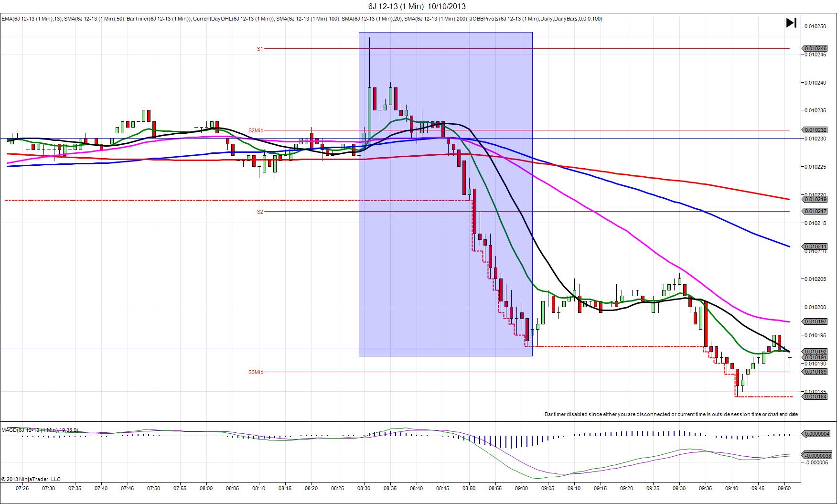The image size is (837, 504).
Task: Select the S3Mid pivot label
Action: (x=256, y=372)
